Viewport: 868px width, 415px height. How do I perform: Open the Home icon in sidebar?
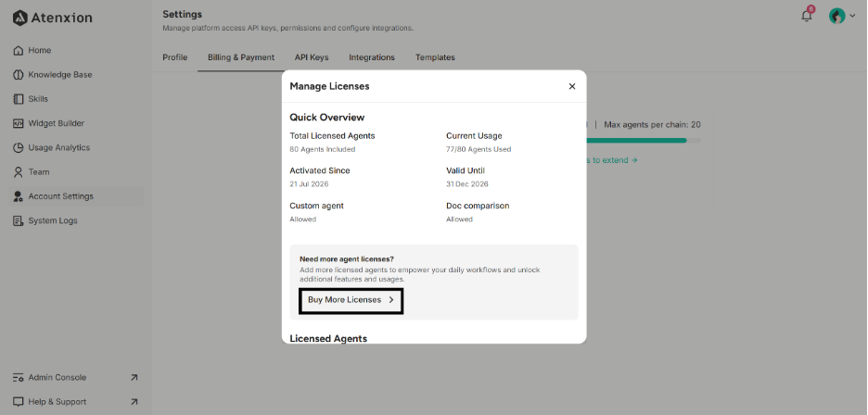18,50
